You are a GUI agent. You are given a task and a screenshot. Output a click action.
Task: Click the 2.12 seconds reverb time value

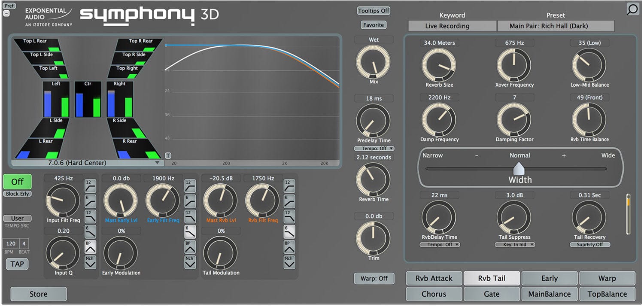374,157
